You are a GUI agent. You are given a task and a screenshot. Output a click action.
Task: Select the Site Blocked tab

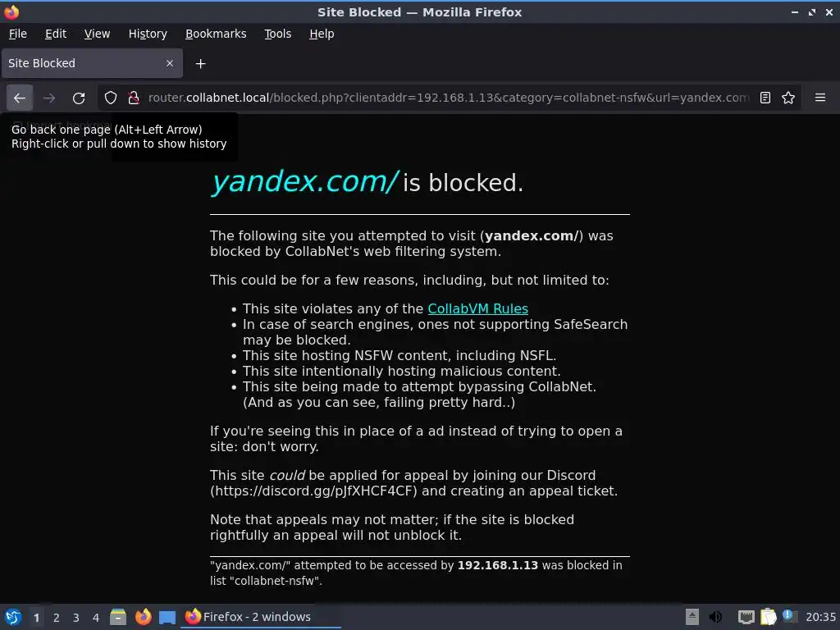point(92,63)
